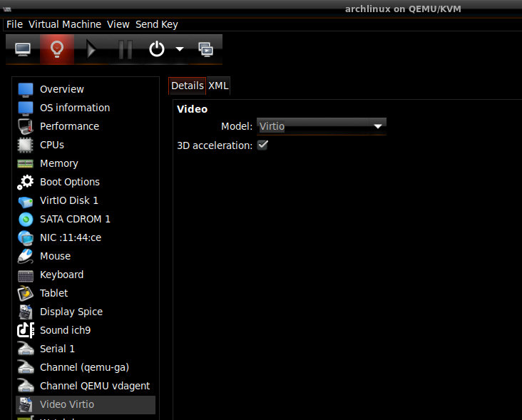Click the SATA CDROM 1 disc icon
Image resolution: width=522 pixels, height=420 pixels.
26,220
